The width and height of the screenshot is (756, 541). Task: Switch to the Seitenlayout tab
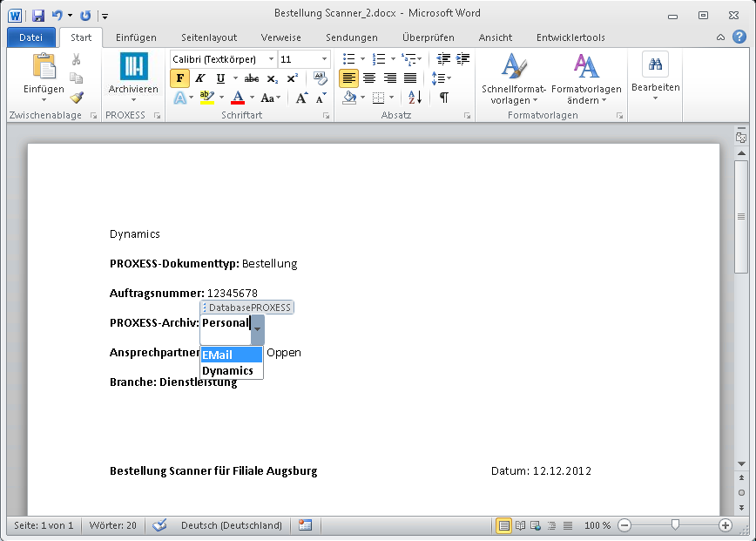tap(209, 37)
